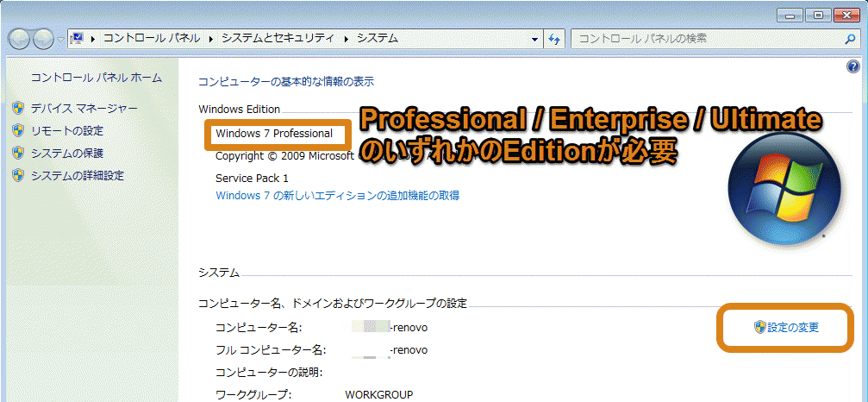Close the System window
This screenshot has width=868, height=402.
click(846, 16)
